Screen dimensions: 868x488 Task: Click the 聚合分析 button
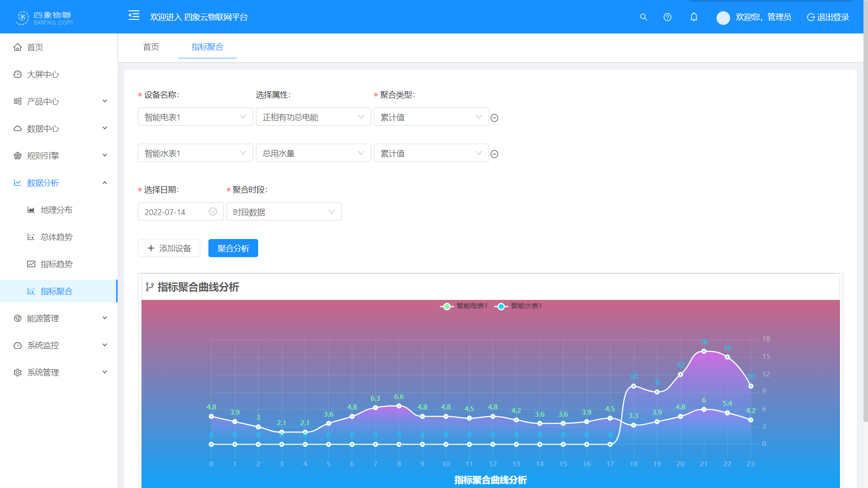click(x=233, y=248)
